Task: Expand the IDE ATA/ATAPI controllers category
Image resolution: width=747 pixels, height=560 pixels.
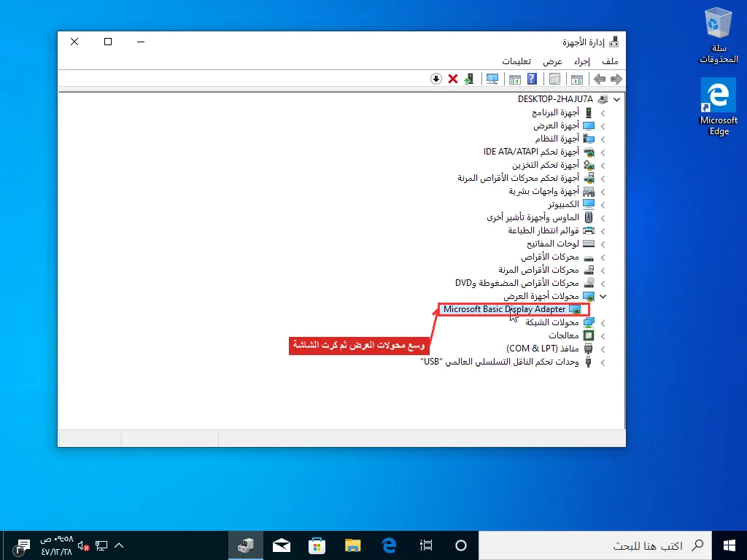Action: tap(603, 152)
